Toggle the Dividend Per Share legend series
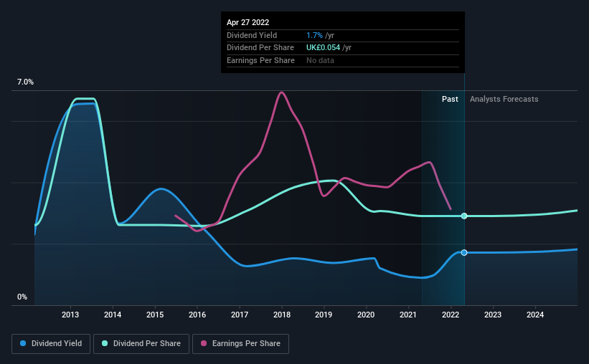 click(141, 343)
